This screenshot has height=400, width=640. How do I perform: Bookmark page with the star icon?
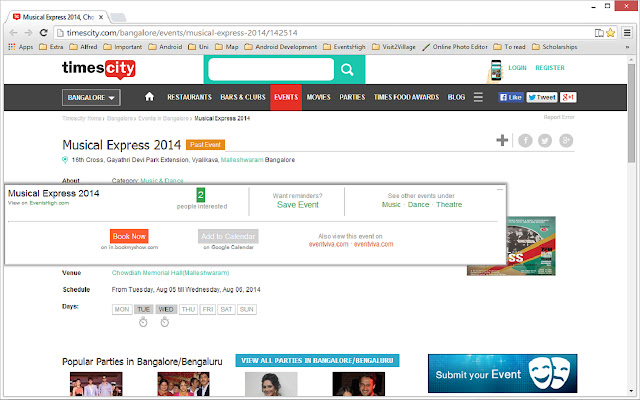(x=610, y=33)
